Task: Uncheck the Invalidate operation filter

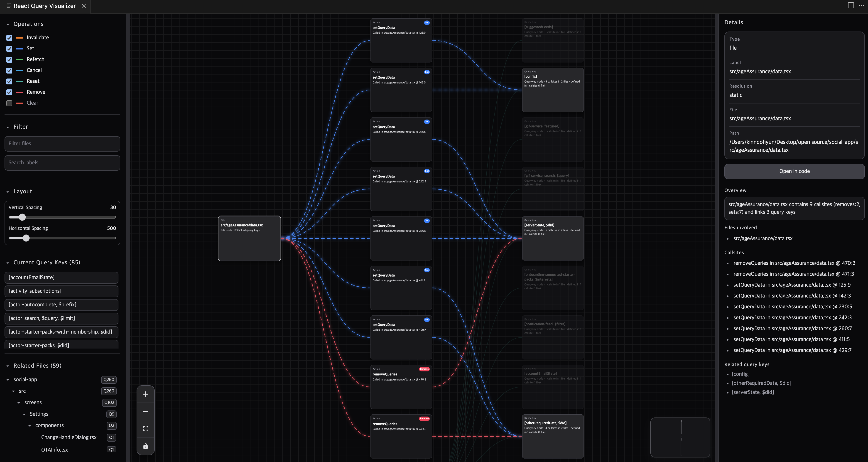Action: (x=9, y=38)
